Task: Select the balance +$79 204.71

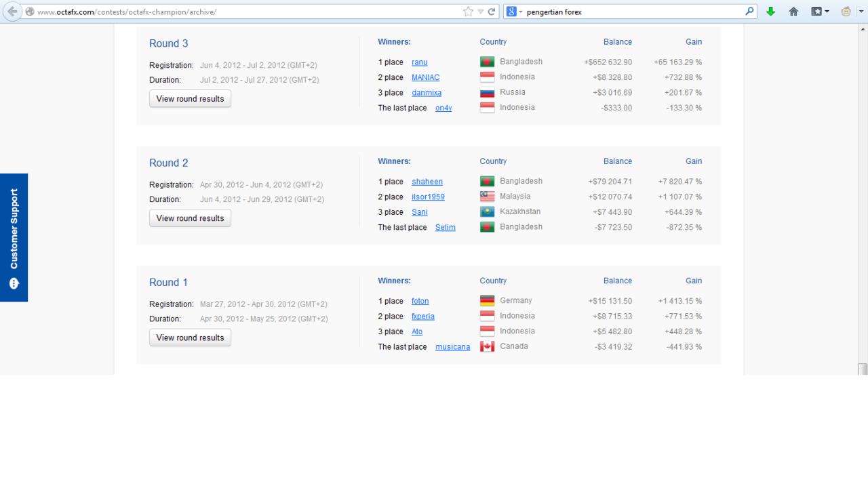Action: (x=610, y=182)
